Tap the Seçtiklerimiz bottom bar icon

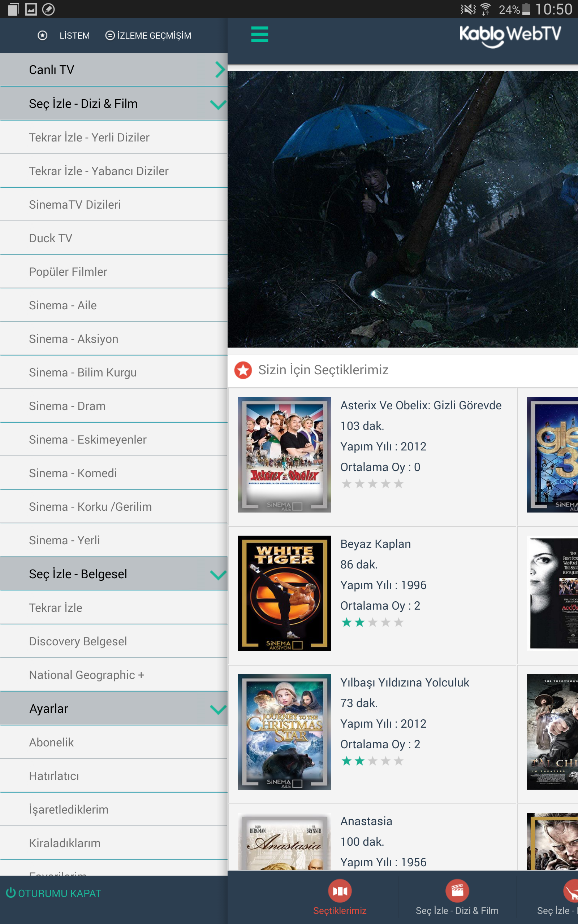click(340, 891)
